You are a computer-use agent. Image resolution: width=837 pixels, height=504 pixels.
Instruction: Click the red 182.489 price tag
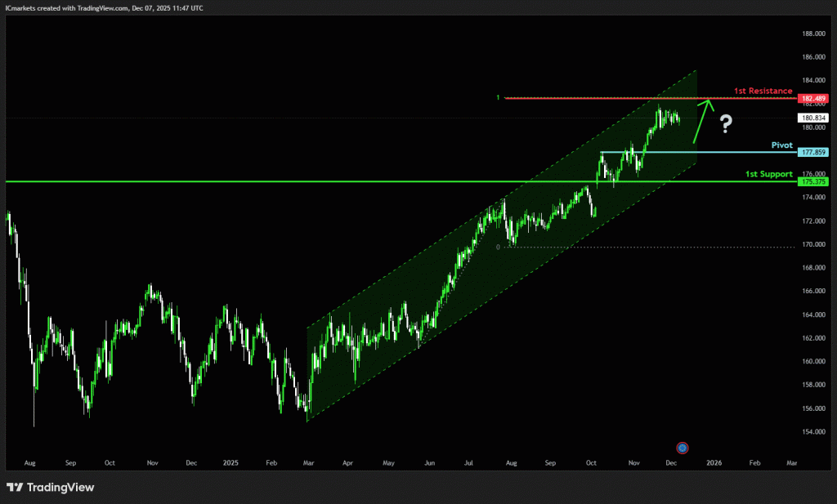[x=812, y=98]
